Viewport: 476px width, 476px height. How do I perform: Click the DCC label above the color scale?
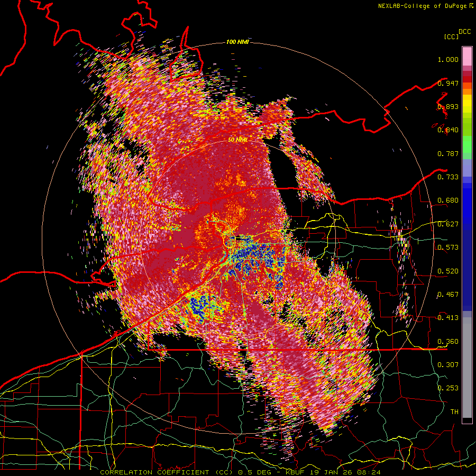click(x=464, y=32)
